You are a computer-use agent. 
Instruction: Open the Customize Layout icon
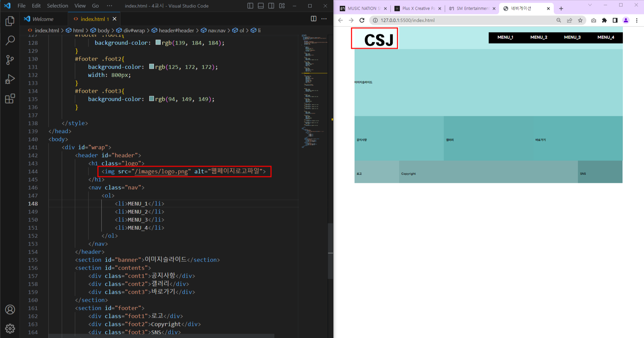coord(282,6)
